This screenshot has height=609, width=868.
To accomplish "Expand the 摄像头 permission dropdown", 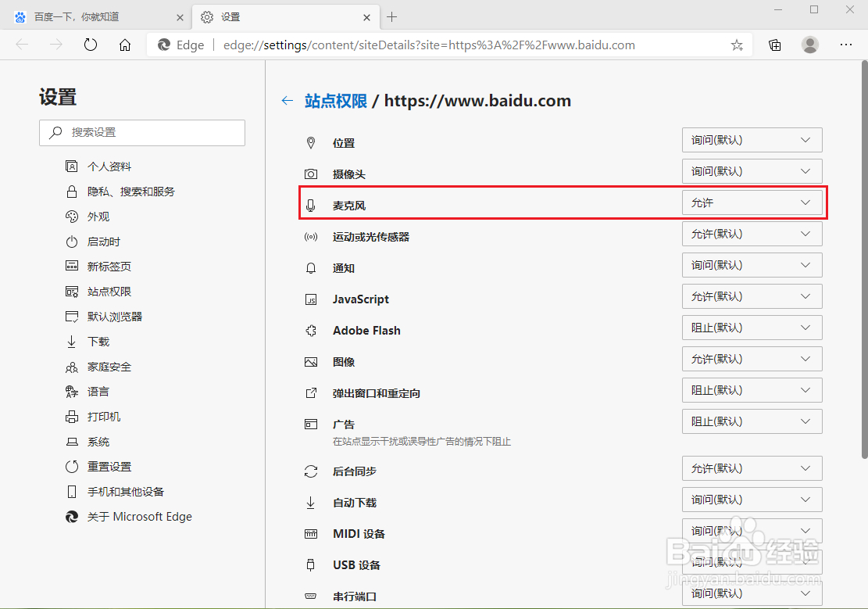I will click(x=752, y=171).
